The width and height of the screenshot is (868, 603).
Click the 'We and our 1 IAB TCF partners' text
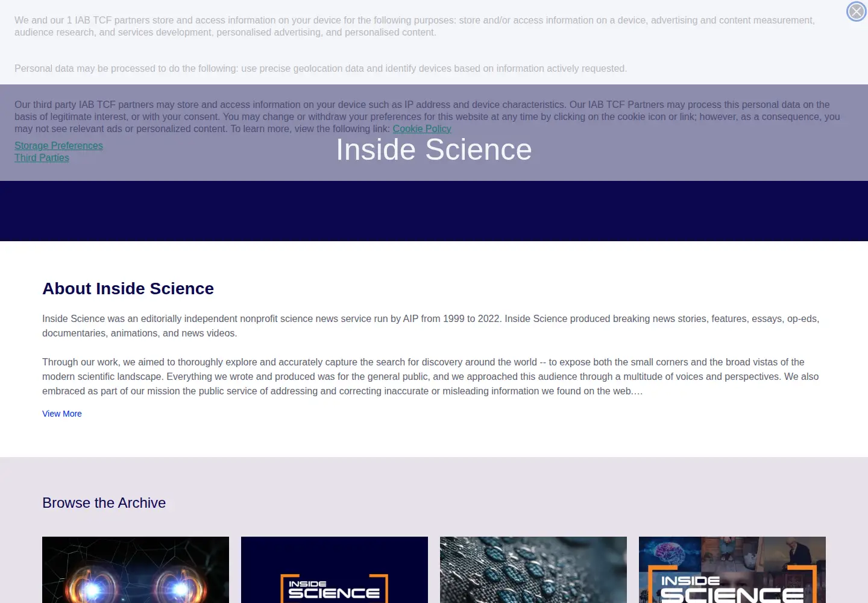click(x=415, y=26)
